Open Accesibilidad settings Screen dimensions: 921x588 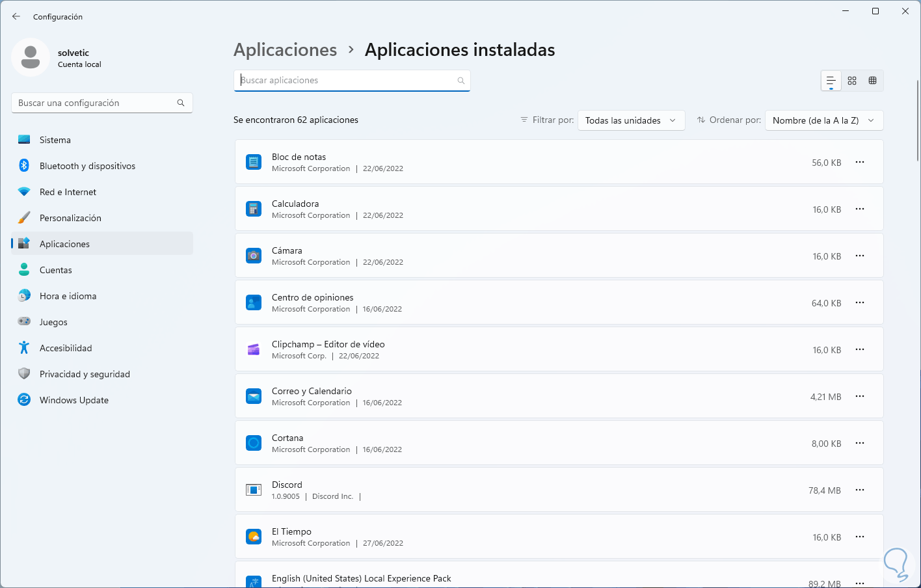pos(102,348)
